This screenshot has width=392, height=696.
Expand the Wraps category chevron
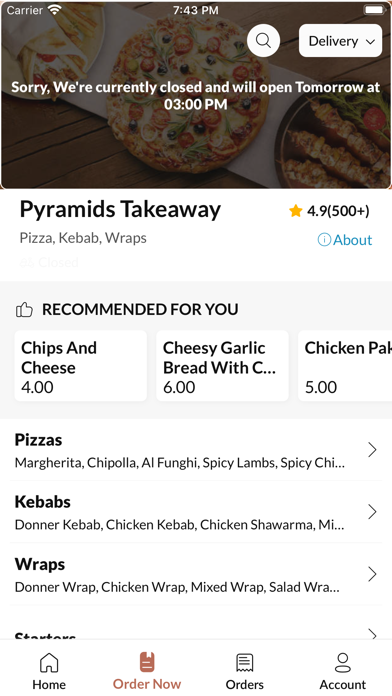coord(372,574)
